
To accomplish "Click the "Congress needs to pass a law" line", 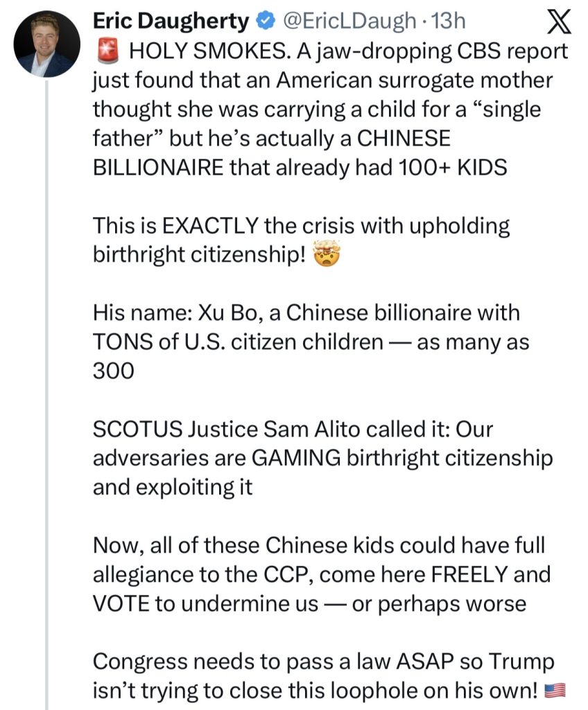I will click(323, 661).
